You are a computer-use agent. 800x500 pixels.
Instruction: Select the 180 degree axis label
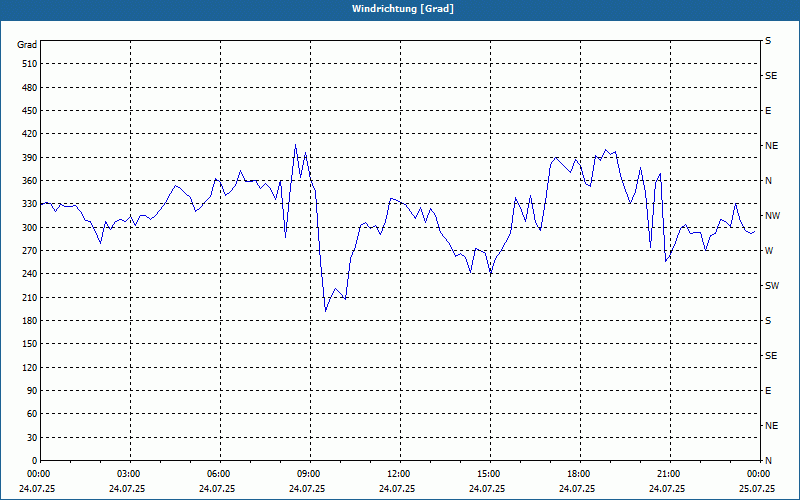(x=30, y=321)
